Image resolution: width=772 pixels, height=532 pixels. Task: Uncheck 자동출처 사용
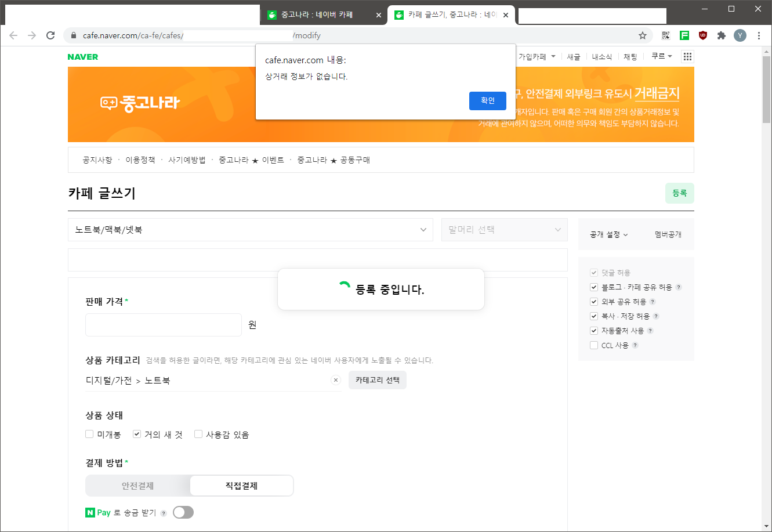pyautogui.click(x=593, y=331)
